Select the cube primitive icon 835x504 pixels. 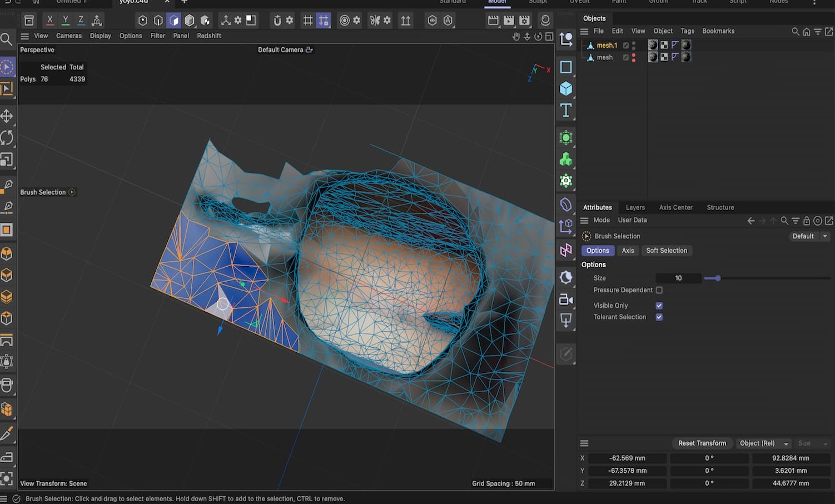[565, 88]
